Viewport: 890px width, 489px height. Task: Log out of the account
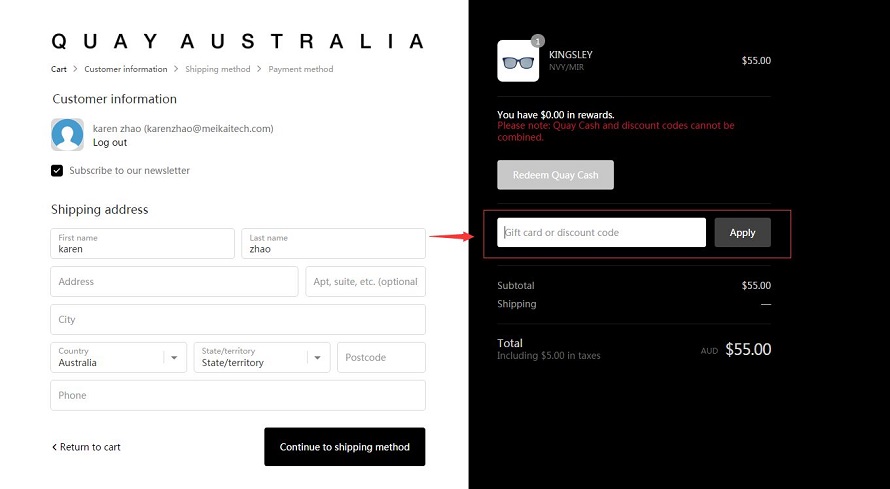click(x=110, y=142)
